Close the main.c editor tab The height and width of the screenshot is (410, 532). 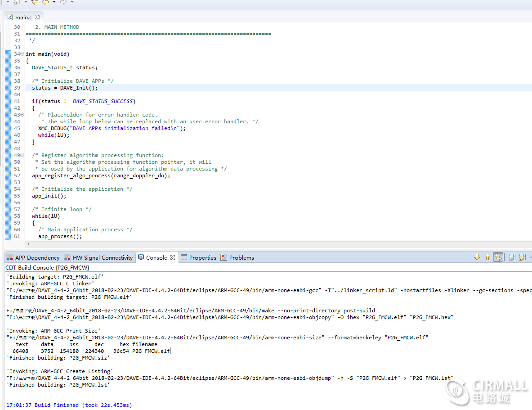[x=38, y=17]
